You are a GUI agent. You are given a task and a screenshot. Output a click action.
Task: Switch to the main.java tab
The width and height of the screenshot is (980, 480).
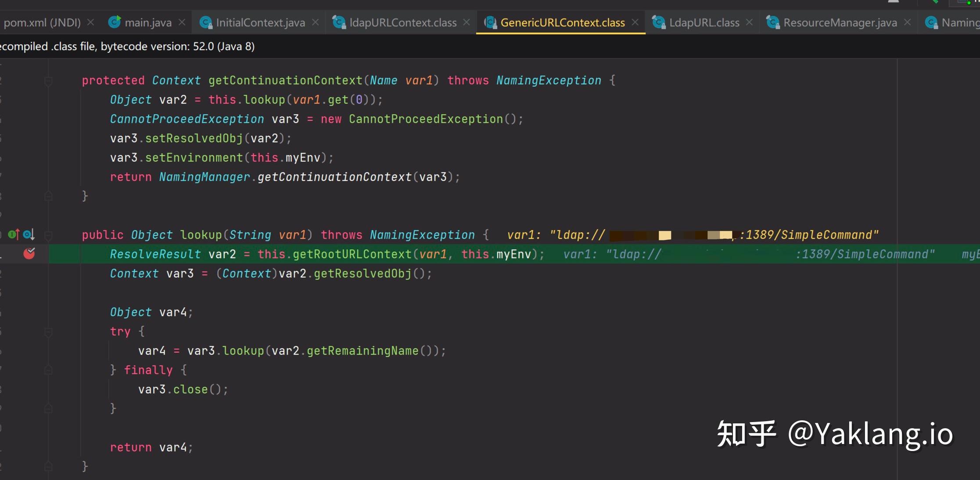pyautogui.click(x=148, y=23)
